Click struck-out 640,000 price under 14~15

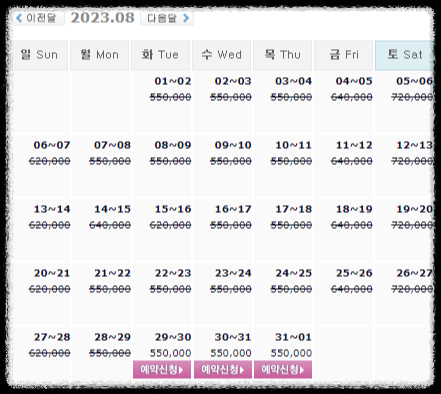tap(110, 225)
